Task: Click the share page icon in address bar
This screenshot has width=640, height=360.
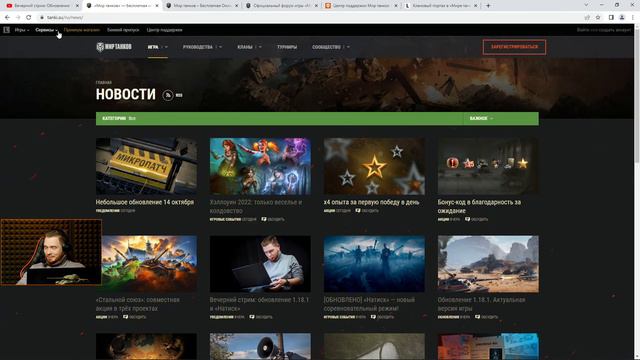Action: (x=587, y=17)
